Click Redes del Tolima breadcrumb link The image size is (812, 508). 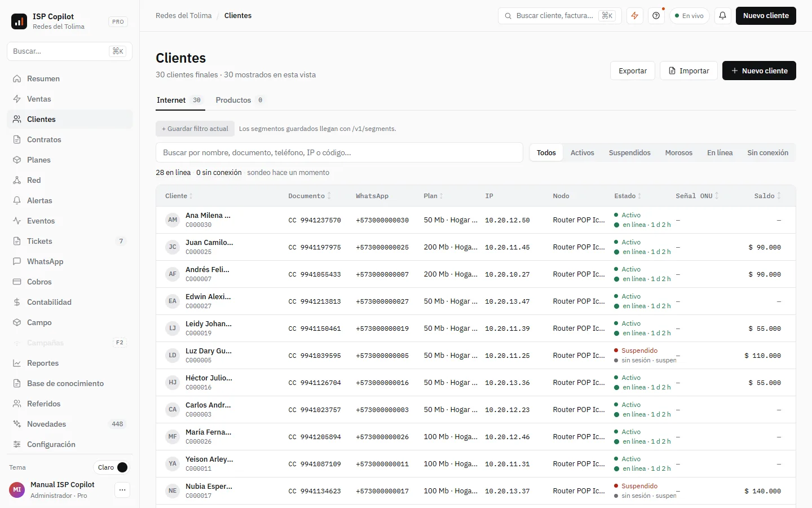pyautogui.click(x=184, y=16)
